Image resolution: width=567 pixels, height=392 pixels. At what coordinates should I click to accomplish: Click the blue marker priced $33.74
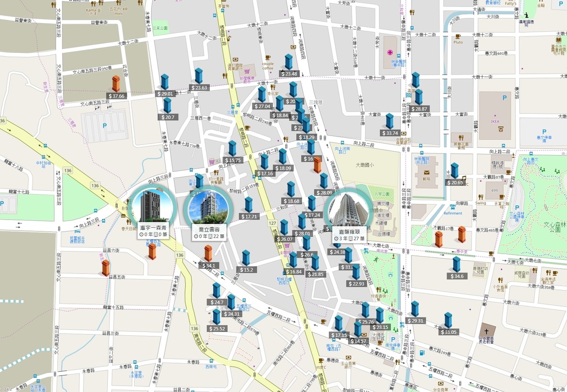(389, 121)
